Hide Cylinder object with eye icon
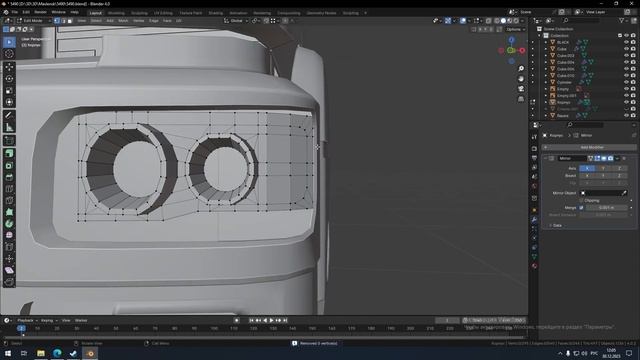 pos(626,82)
